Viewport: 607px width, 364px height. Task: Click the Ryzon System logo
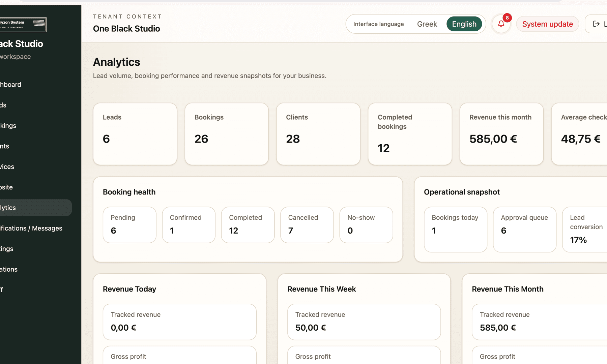tap(23, 25)
